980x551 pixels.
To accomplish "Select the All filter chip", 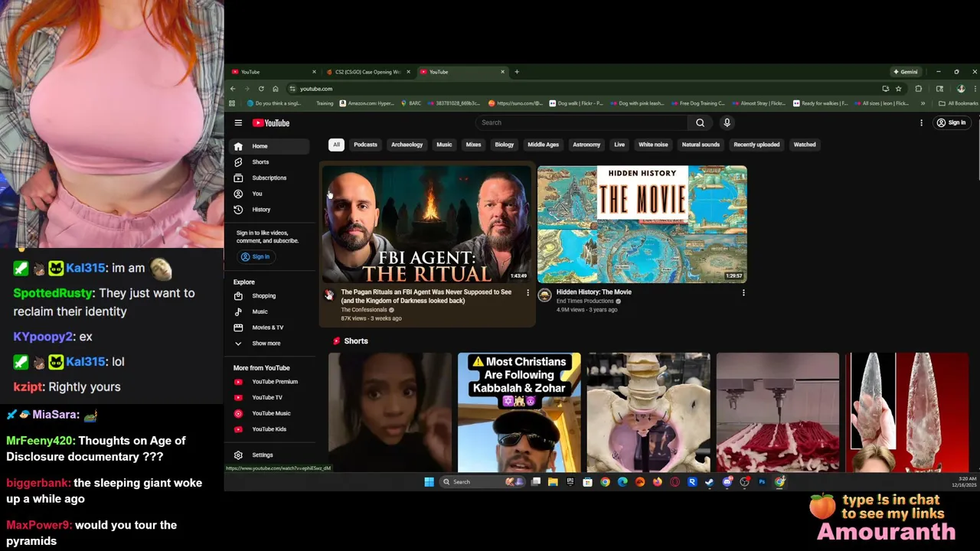I will tap(336, 145).
